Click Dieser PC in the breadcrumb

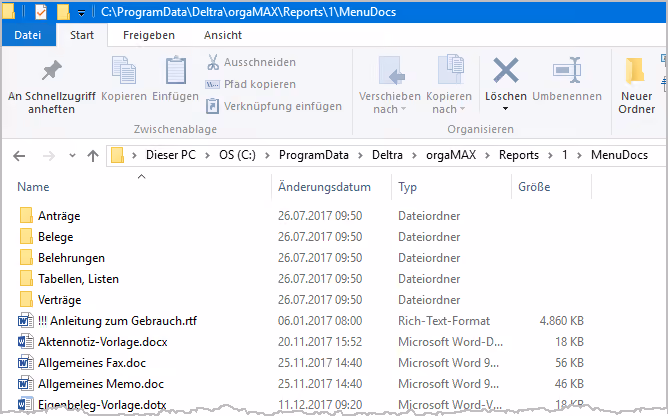click(171, 155)
